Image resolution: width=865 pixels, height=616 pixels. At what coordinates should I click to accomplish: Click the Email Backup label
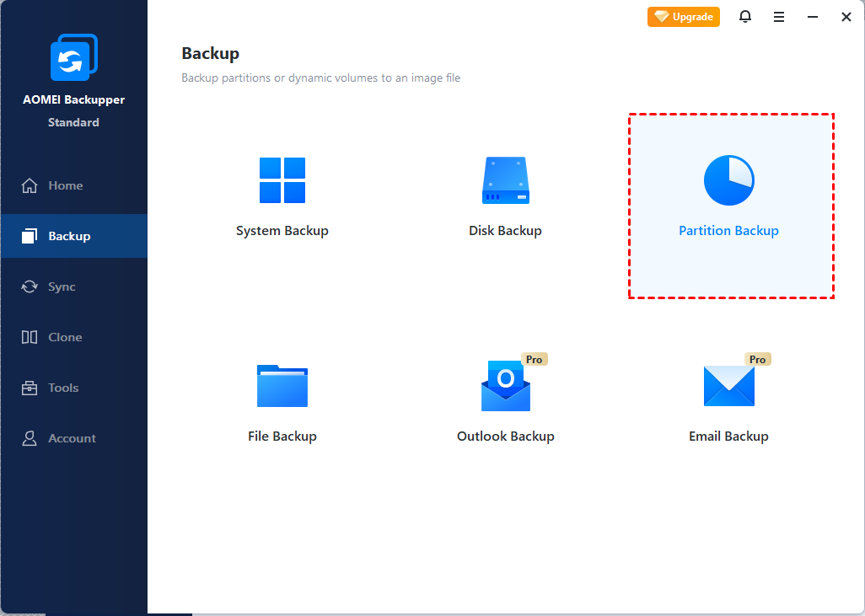(x=728, y=437)
